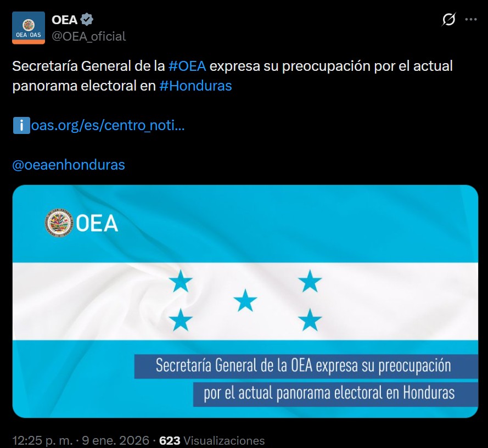Open the OEA profile avatar
The image size is (488, 448).
[x=29, y=28]
